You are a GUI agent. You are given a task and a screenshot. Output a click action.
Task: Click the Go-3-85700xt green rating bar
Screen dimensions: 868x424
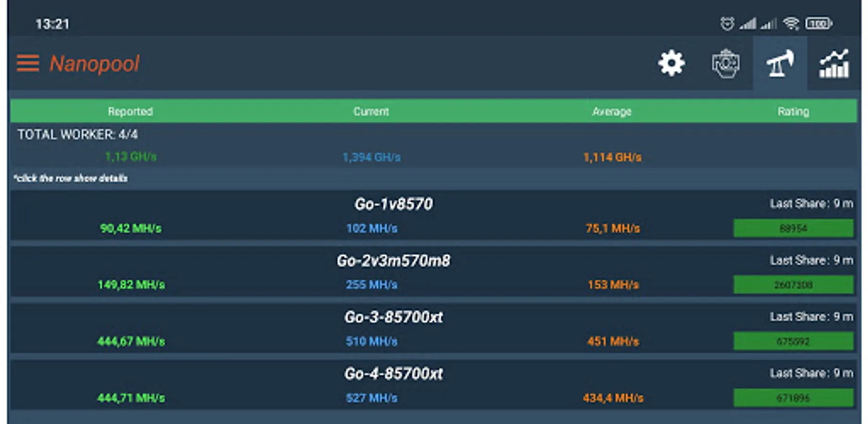point(794,342)
